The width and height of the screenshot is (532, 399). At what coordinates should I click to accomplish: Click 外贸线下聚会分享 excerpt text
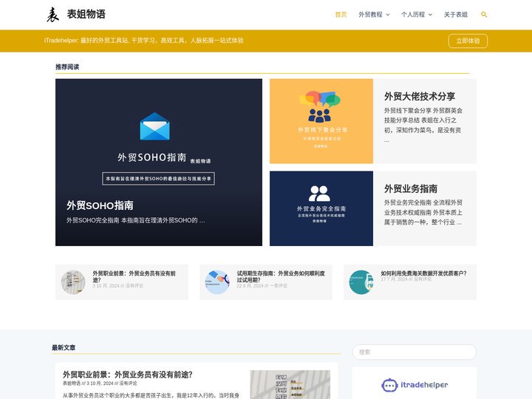coord(423,125)
